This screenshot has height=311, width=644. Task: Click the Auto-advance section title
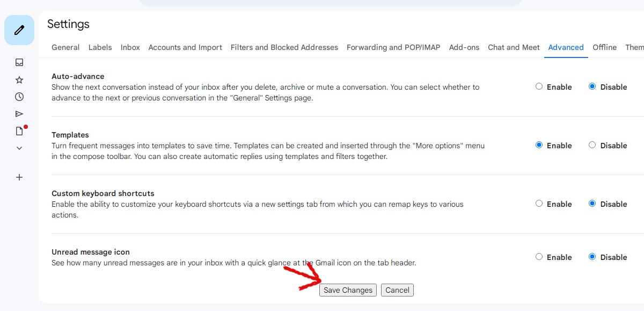tap(78, 76)
